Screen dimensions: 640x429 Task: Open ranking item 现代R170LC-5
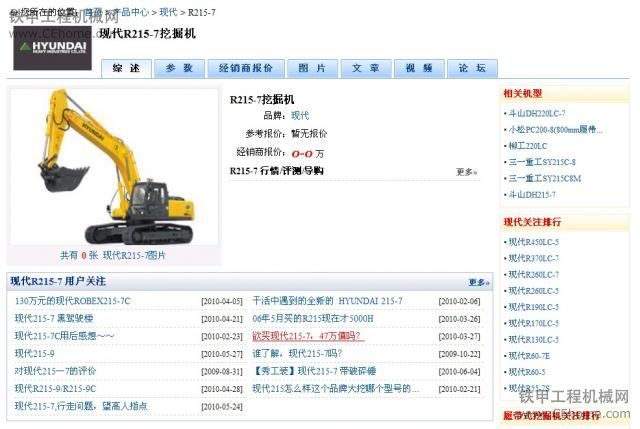[533, 324]
